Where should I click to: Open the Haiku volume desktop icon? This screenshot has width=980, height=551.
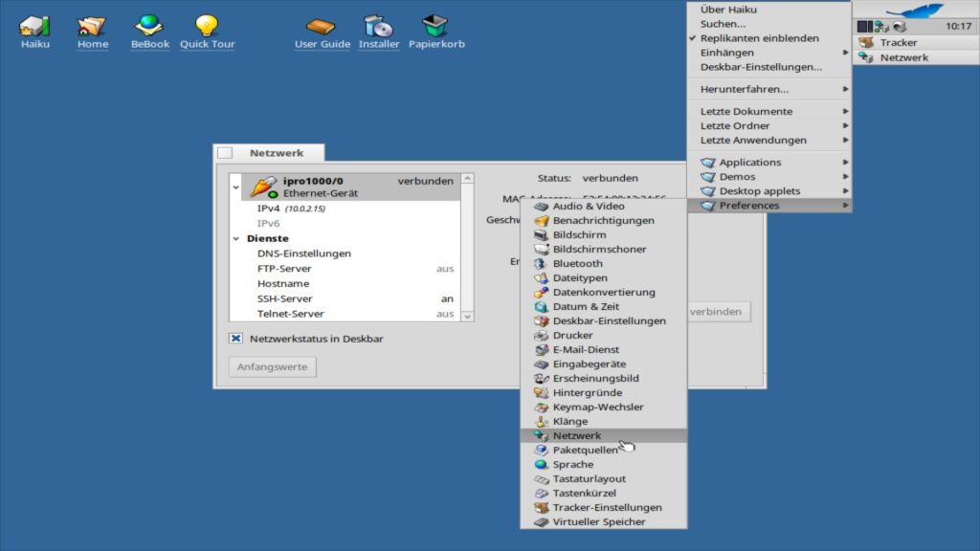click(34, 32)
